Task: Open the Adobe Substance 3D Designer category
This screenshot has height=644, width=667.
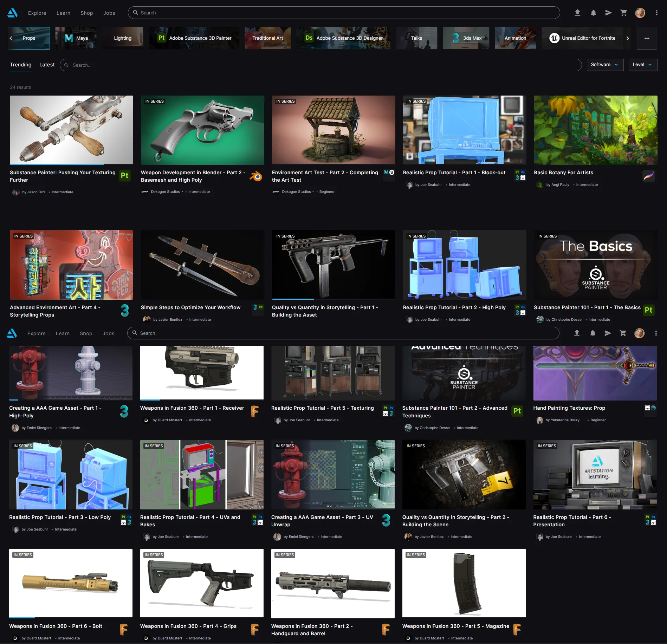Action: (344, 38)
